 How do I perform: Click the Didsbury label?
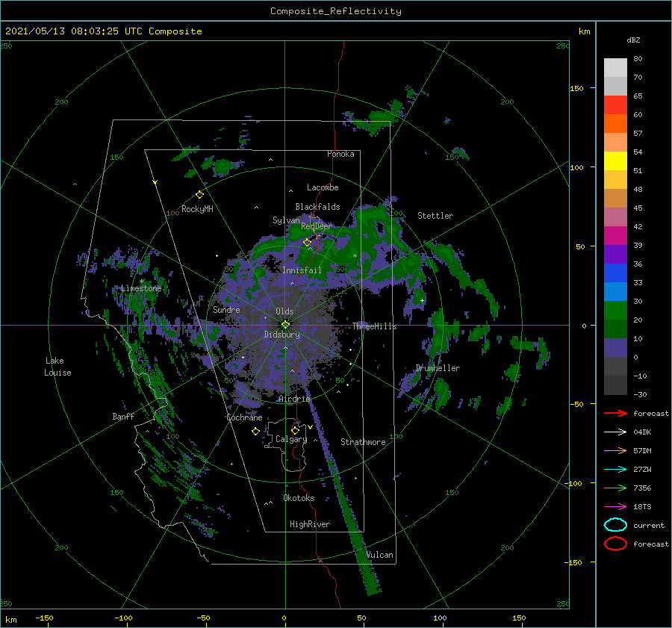(x=281, y=335)
